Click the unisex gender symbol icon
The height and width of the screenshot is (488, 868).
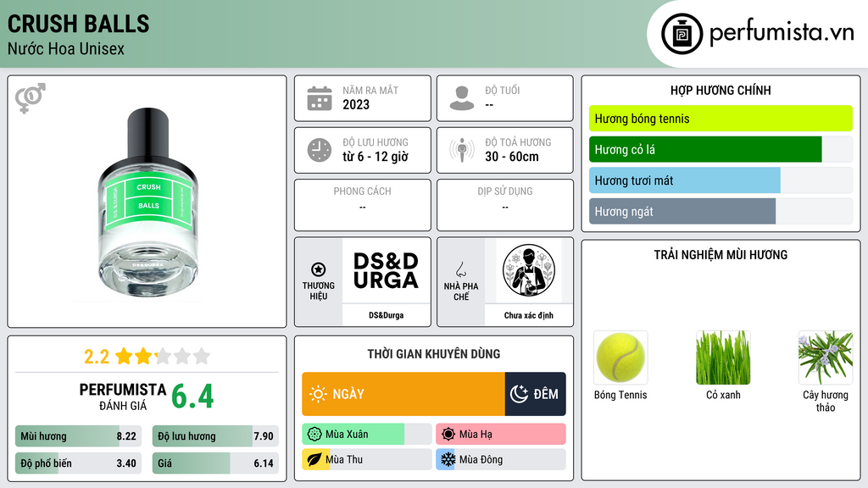click(31, 97)
